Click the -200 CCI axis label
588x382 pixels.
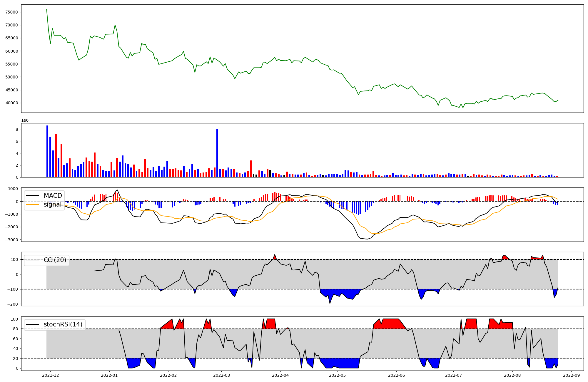[x=13, y=304]
